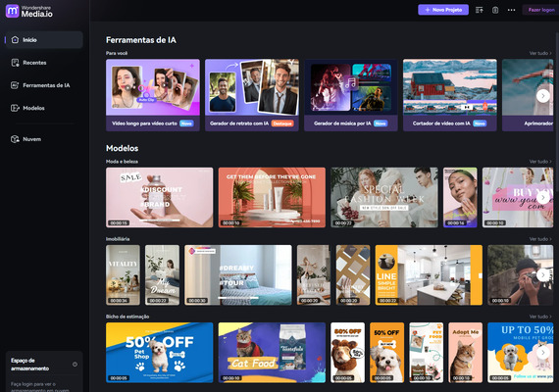The width and height of the screenshot is (559, 392).
Task: Open the three-dots more options menu
Action: (x=511, y=10)
